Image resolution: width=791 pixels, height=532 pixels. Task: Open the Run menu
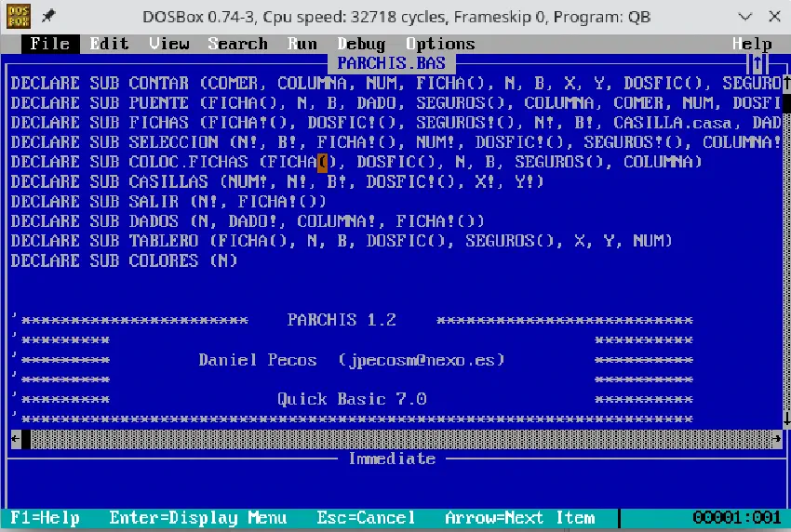click(302, 44)
